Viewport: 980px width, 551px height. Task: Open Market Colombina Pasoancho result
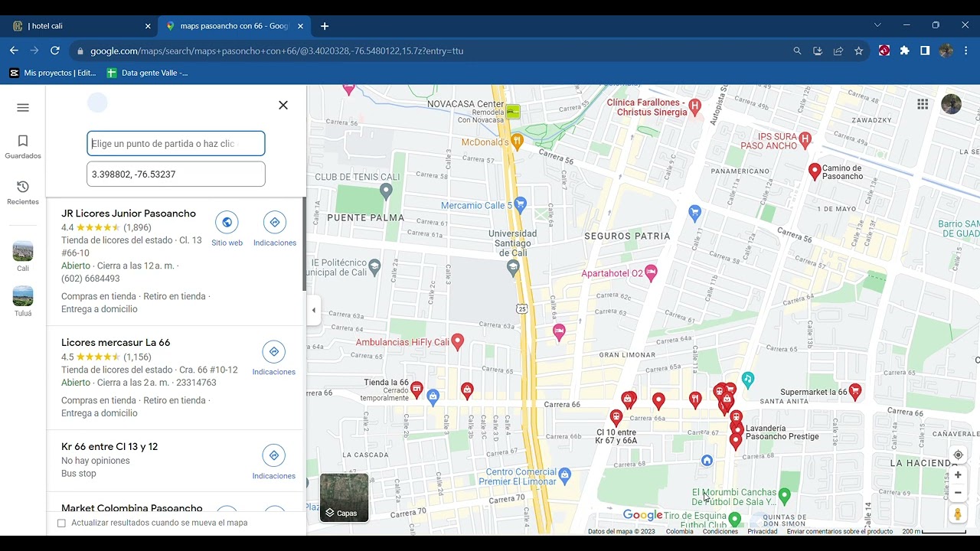click(132, 508)
